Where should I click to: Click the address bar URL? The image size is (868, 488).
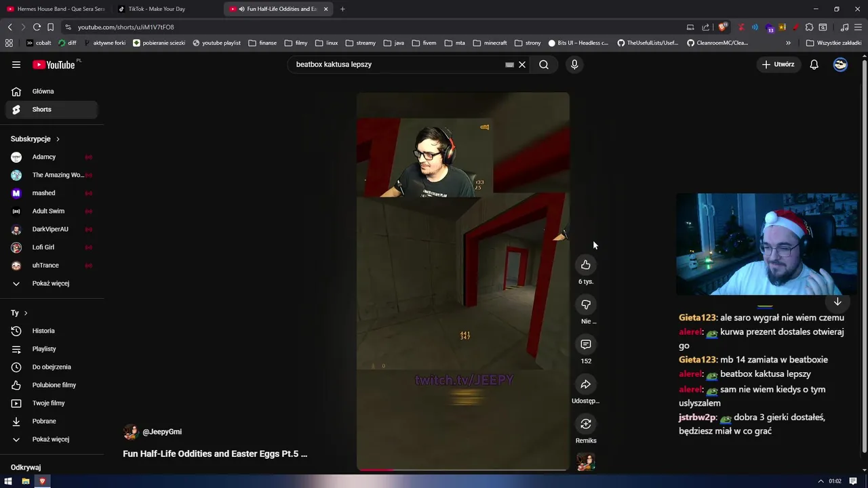(126, 27)
